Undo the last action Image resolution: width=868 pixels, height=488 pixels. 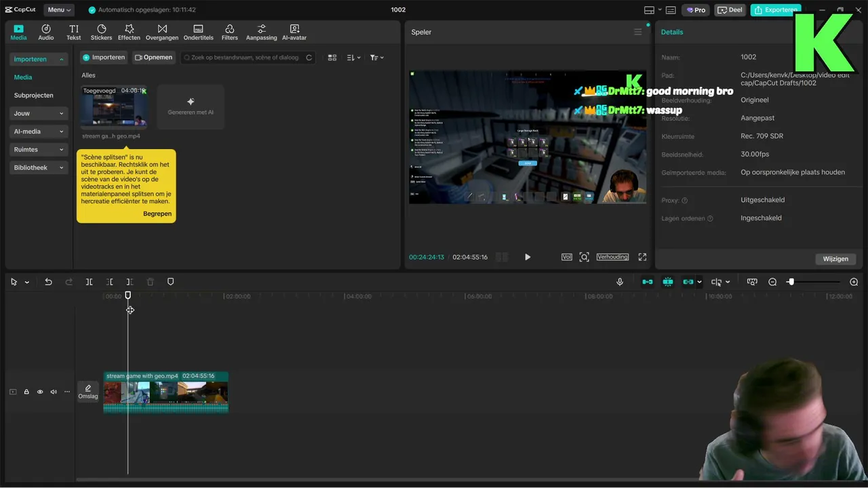[48, 282]
